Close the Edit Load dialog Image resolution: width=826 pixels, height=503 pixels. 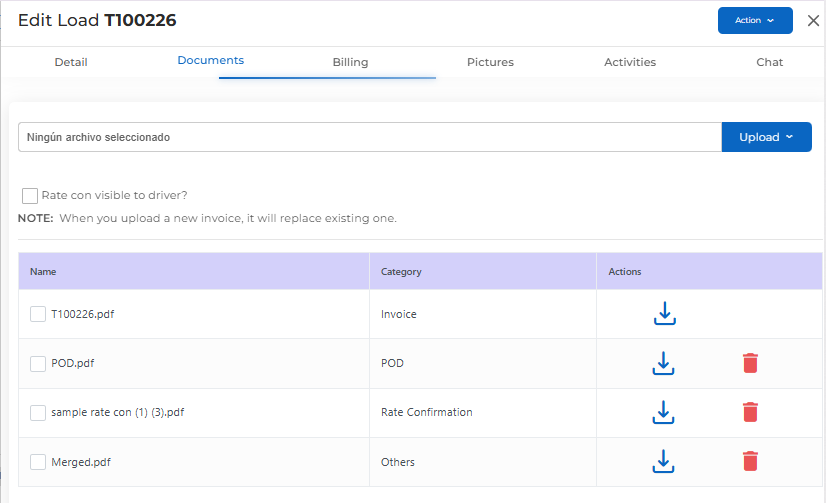pos(812,21)
